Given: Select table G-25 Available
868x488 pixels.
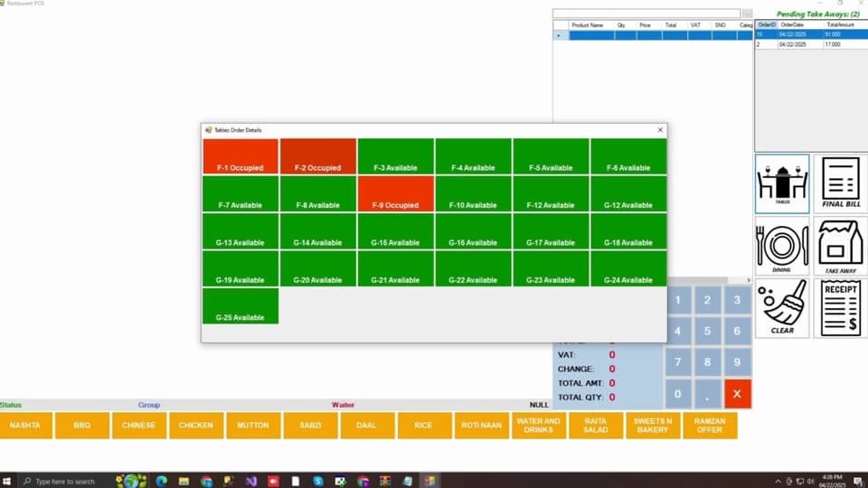Looking at the screenshot, I should click(x=241, y=306).
